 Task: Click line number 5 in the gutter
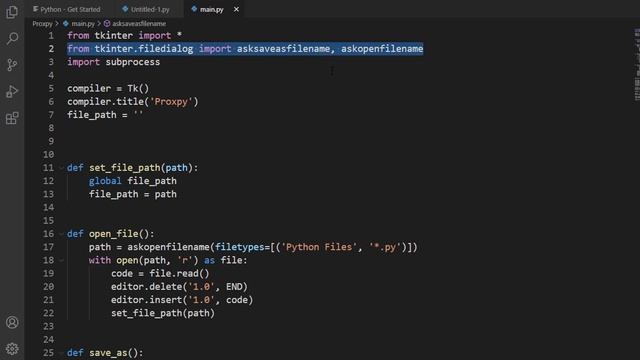[51, 89]
